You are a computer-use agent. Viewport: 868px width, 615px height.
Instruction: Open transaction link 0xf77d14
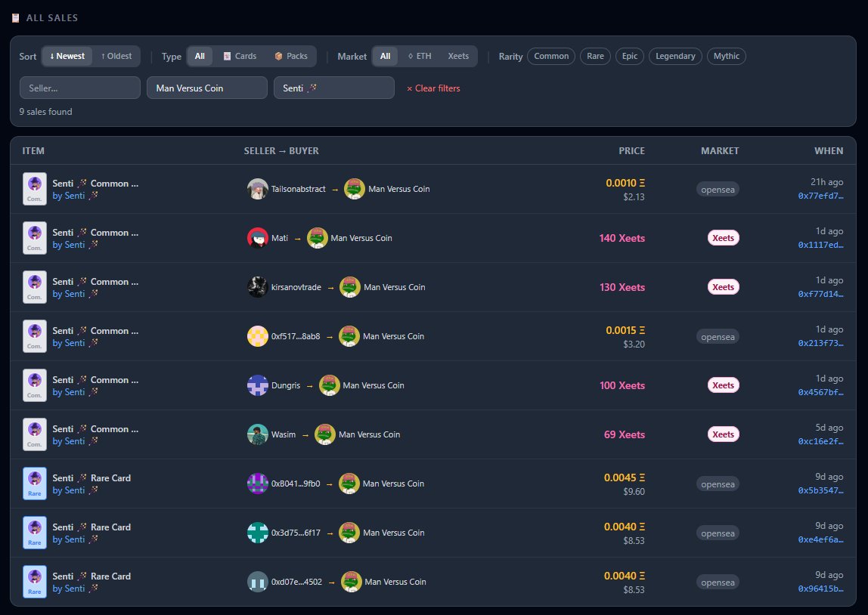[820, 294]
